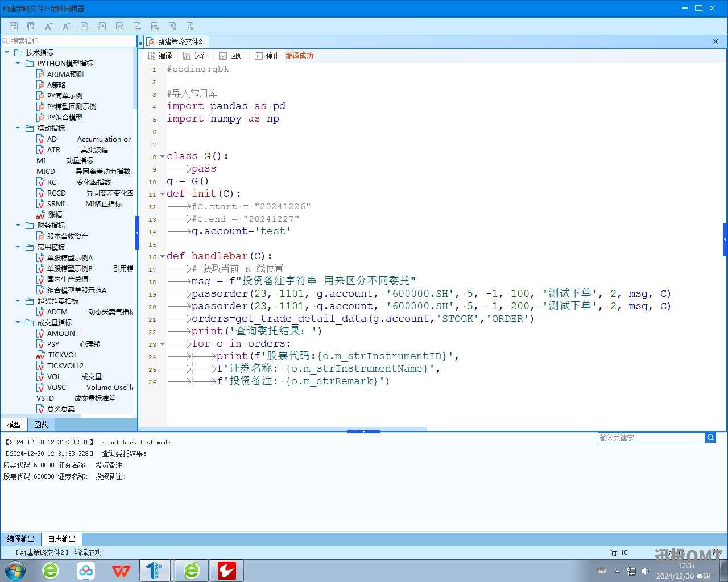This screenshot has width=728, height=582.
Task: Click the new document icon with plus
Action: click(155, 26)
